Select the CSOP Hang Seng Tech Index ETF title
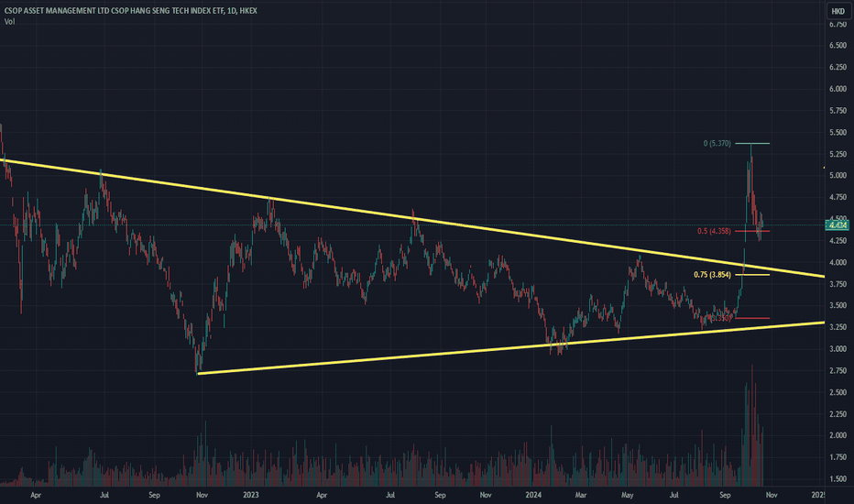This screenshot has height=504, width=854. (131, 10)
